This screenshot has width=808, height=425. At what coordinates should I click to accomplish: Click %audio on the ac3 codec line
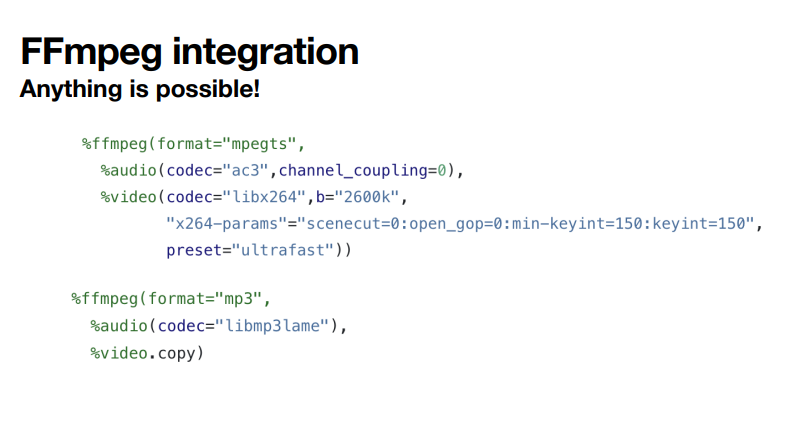[129, 170]
